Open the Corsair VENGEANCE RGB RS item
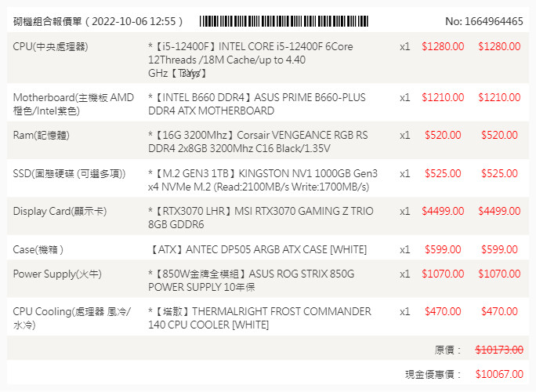The image size is (536, 392). pyautogui.click(x=259, y=142)
